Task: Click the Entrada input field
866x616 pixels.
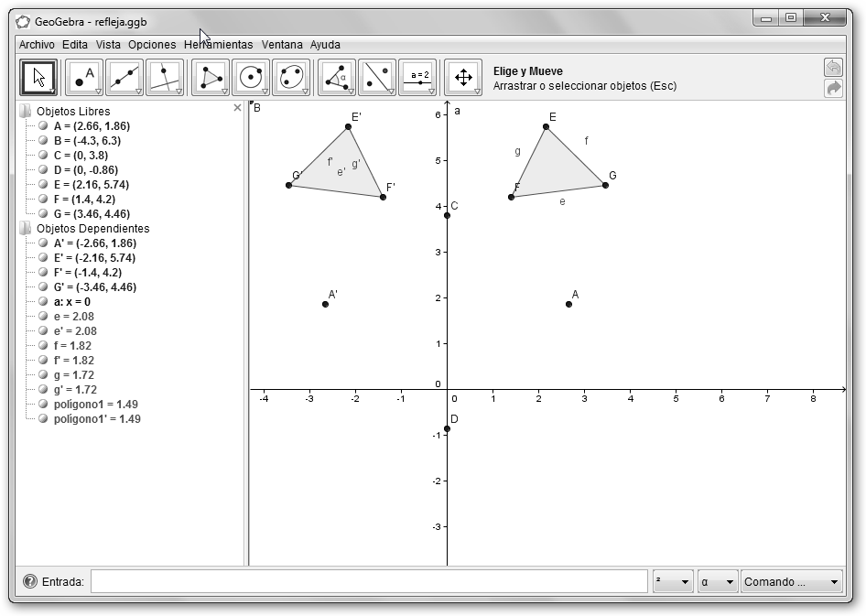Action: tap(369, 582)
